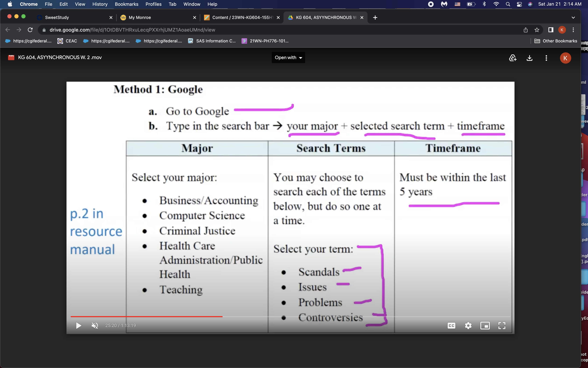The width and height of the screenshot is (588, 368).
Task: Open the Edit menu
Action: [x=63, y=4]
